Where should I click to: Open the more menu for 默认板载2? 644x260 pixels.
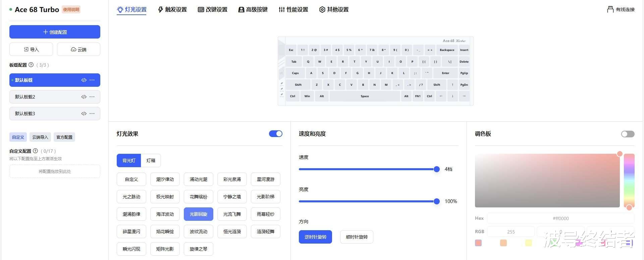click(x=92, y=97)
